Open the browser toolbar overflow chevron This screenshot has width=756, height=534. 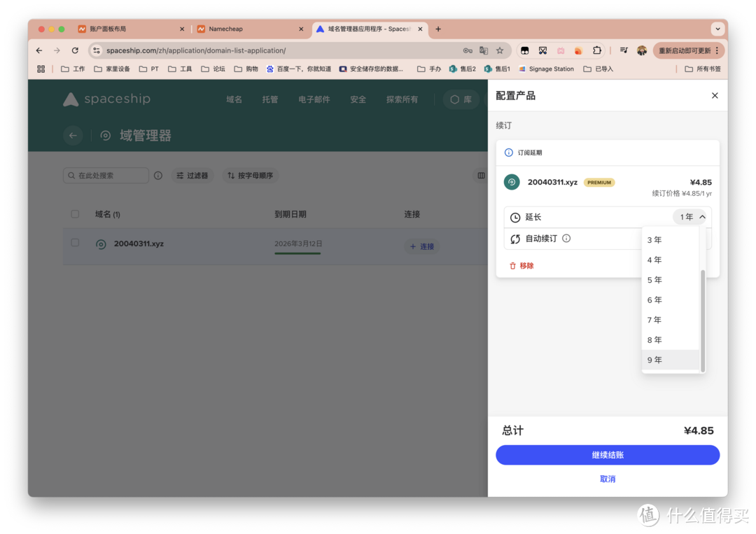(x=718, y=29)
